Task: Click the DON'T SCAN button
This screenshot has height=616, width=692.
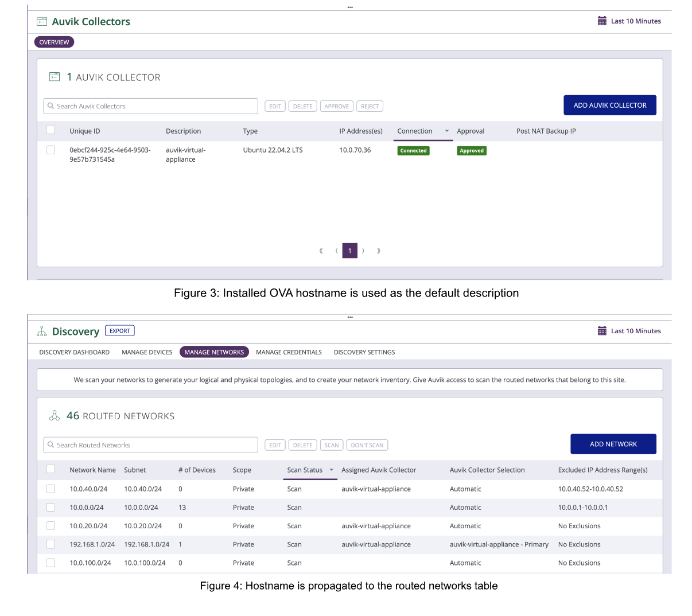Action: pyautogui.click(x=367, y=445)
